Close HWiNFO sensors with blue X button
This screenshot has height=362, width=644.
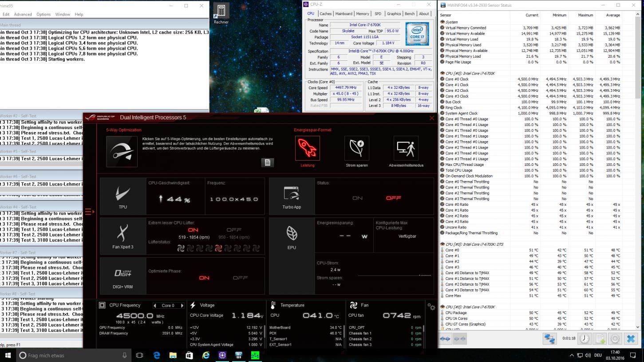pos(631,338)
